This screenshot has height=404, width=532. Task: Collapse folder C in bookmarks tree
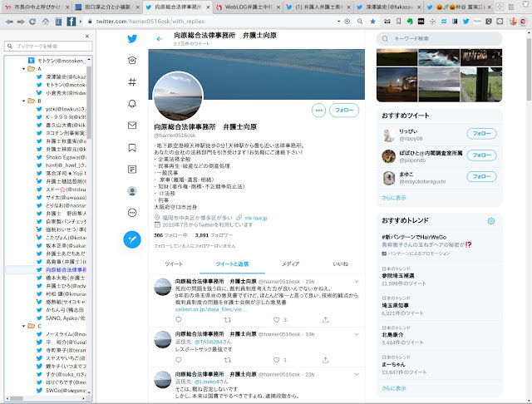tap(24, 326)
